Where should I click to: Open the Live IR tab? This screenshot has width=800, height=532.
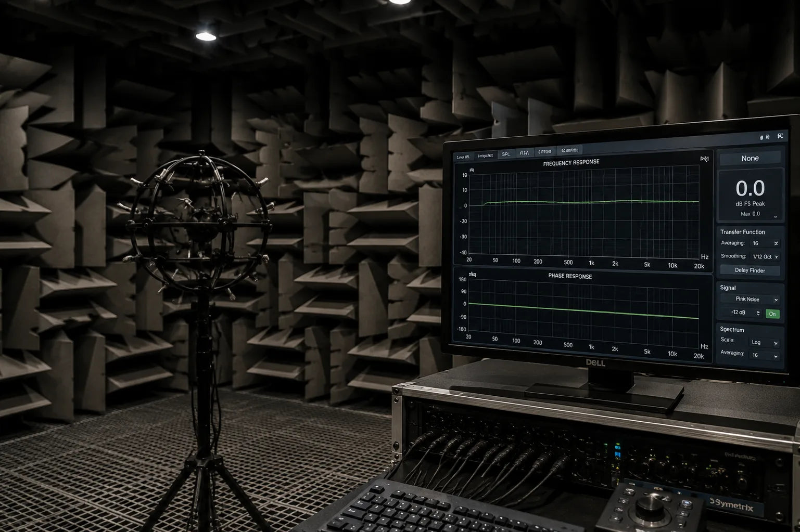[x=463, y=157]
